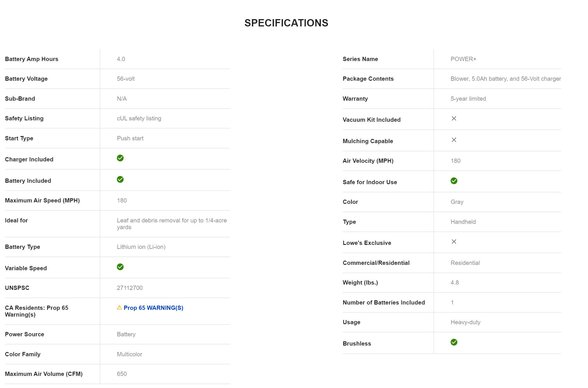Click the Package Contents value text

coord(506,79)
